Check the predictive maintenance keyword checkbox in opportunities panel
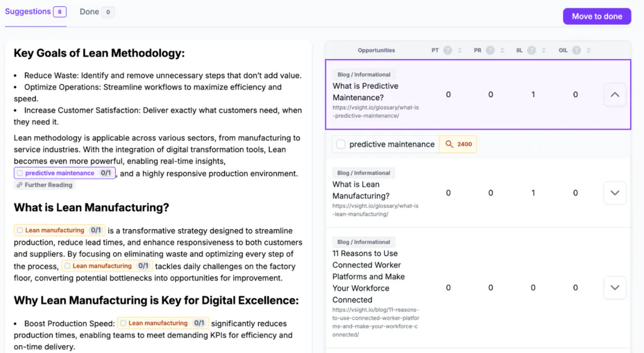The width and height of the screenshot is (644, 353). pyautogui.click(x=340, y=144)
